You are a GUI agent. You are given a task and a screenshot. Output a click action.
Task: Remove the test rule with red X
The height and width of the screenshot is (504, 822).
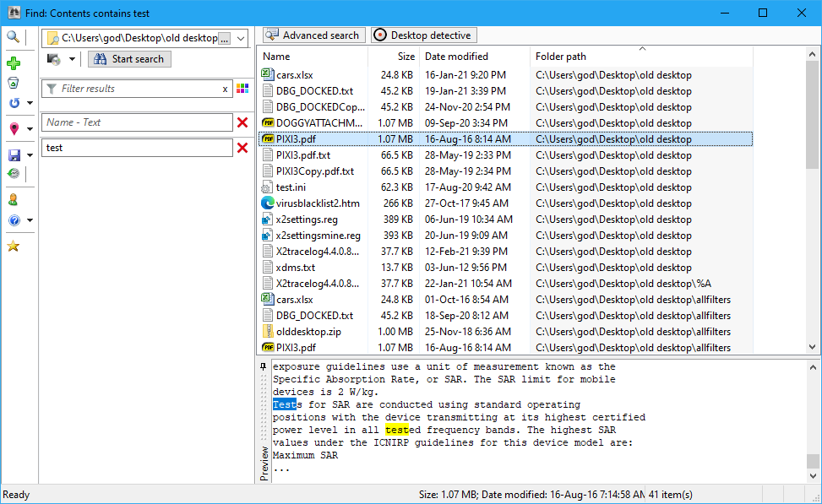coord(242,148)
